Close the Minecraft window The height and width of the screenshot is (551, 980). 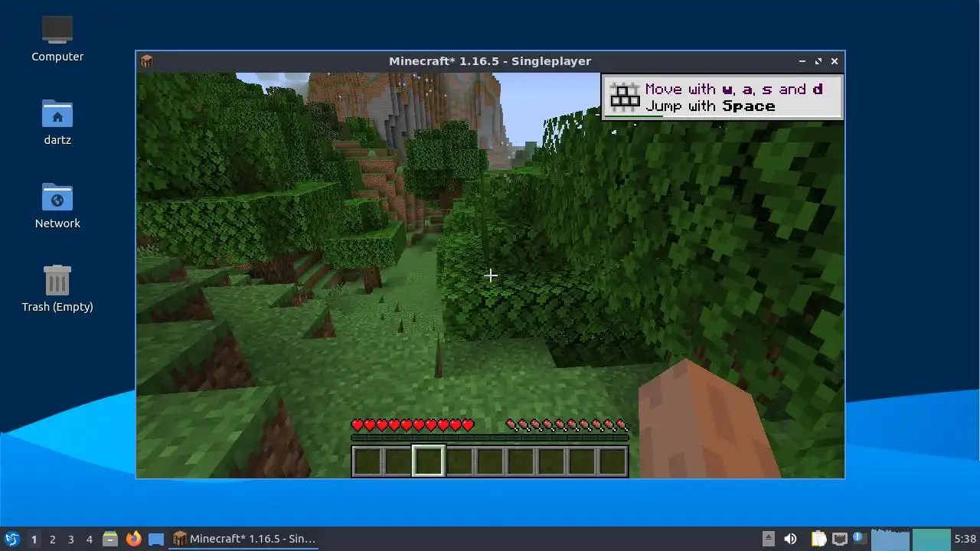point(835,61)
